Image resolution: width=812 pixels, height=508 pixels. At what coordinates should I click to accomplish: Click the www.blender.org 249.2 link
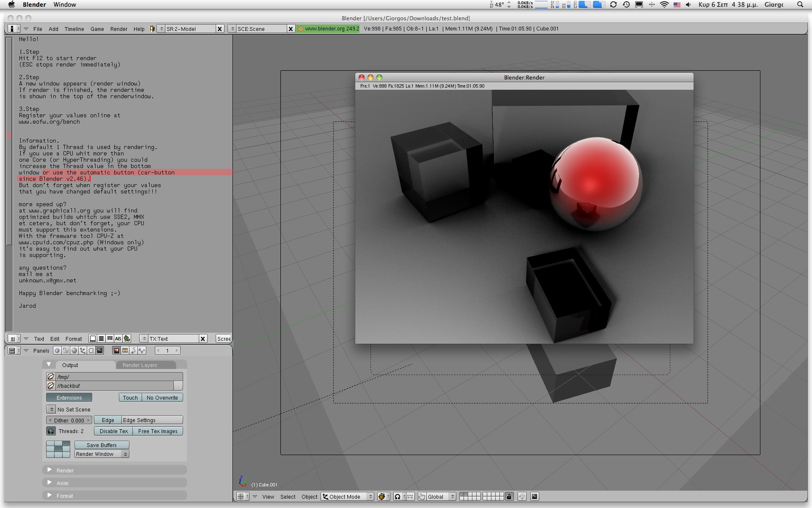coord(328,29)
